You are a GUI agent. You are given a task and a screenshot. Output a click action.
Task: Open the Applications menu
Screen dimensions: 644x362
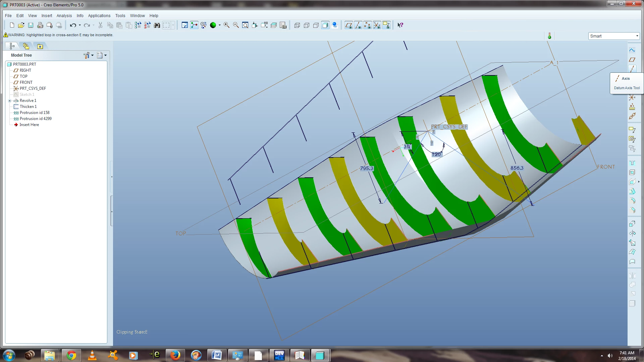pos(99,16)
